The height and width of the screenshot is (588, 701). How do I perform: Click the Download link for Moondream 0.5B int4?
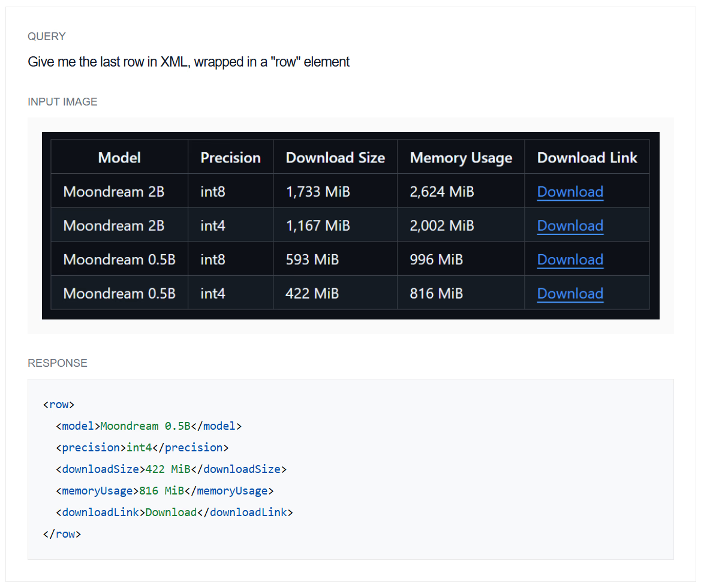point(570,293)
